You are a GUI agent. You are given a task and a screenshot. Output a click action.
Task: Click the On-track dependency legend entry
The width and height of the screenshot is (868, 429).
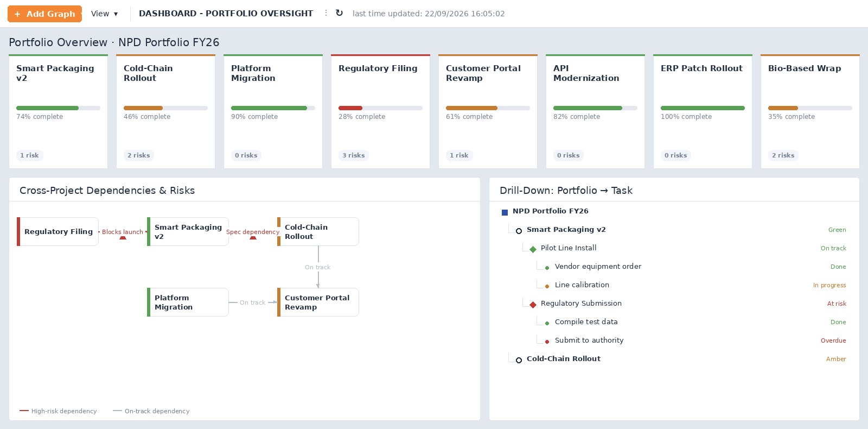(x=151, y=411)
